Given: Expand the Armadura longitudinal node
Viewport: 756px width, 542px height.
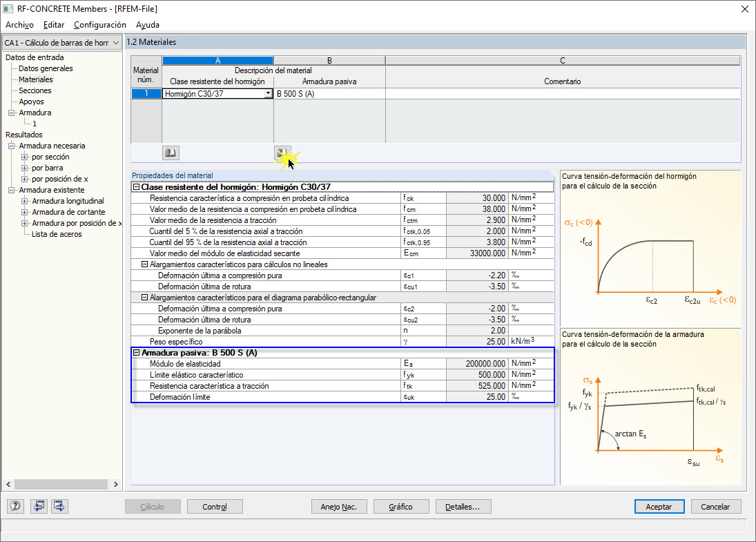Looking at the screenshot, I should [x=25, y=201].
